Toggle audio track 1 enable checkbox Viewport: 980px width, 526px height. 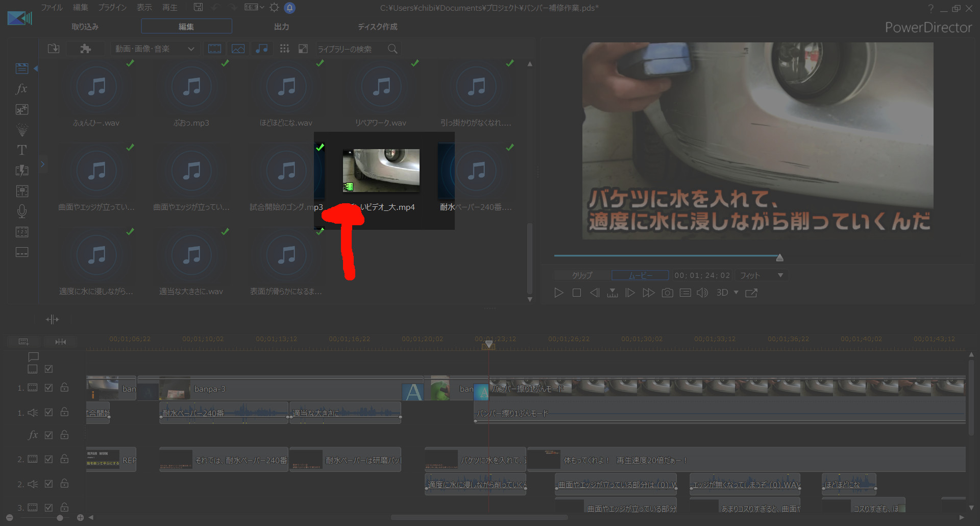click(x=48, y=412)
